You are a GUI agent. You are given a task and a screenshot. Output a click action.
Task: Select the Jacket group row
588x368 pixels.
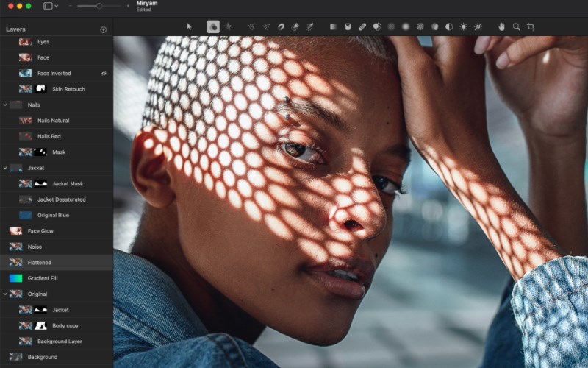click(57, 168)
